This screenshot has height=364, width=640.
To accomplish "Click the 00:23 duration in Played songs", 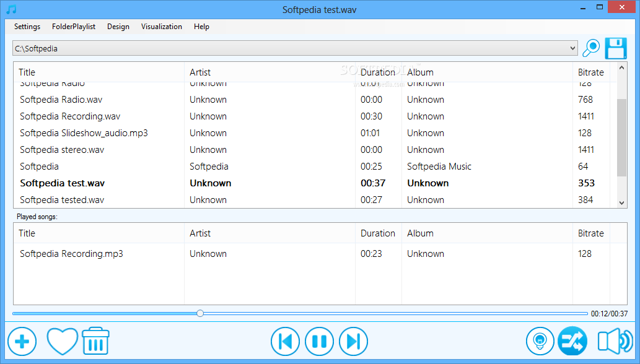I will [x=372, y=254].
